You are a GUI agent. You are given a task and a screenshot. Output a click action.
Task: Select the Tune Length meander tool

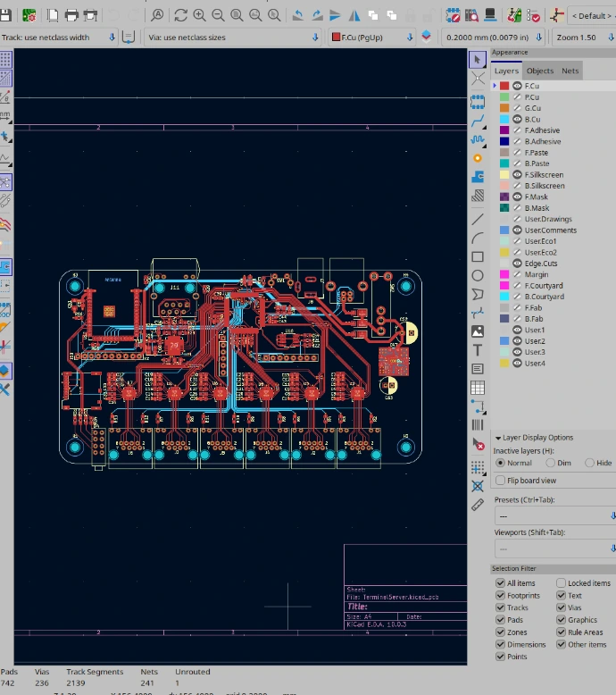pyautogui.click(x=478, y=139)
